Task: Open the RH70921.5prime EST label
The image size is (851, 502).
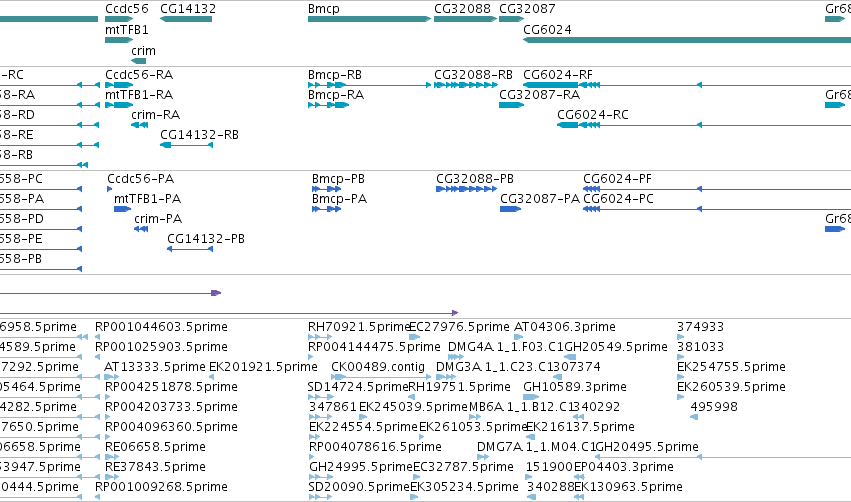Action: coord(359,327)
